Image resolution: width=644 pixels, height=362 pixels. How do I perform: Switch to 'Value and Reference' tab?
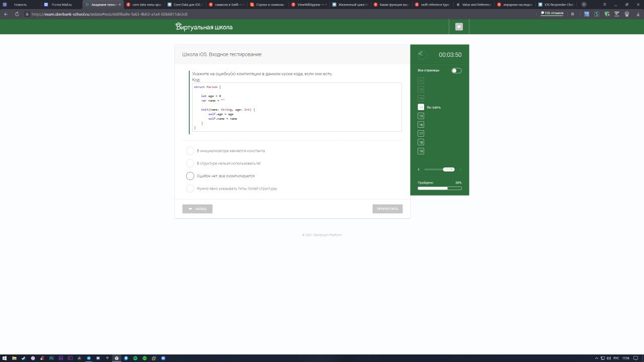click(475, 5)
